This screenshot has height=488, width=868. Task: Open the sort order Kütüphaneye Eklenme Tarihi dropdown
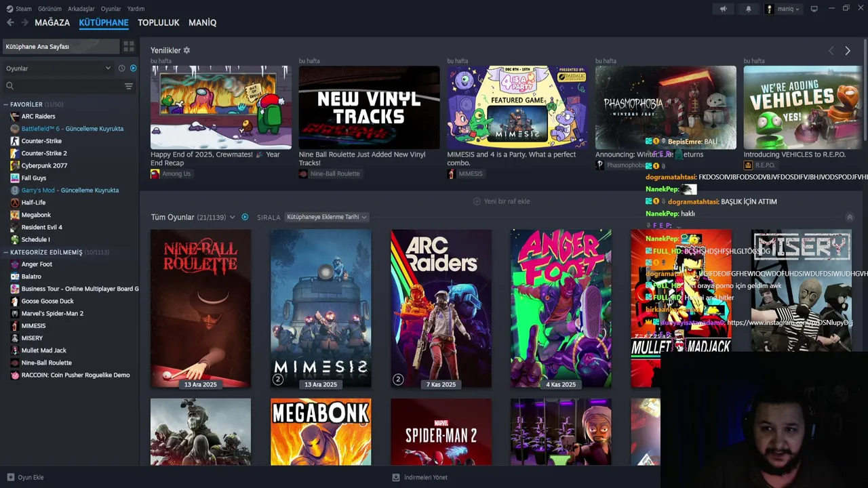pos(326,217)
